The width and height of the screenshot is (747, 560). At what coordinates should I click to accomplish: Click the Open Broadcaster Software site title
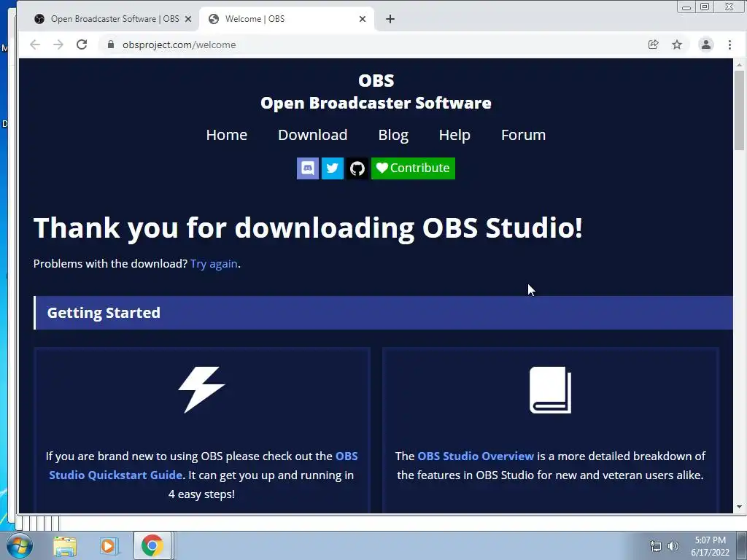tap(376, 103)
